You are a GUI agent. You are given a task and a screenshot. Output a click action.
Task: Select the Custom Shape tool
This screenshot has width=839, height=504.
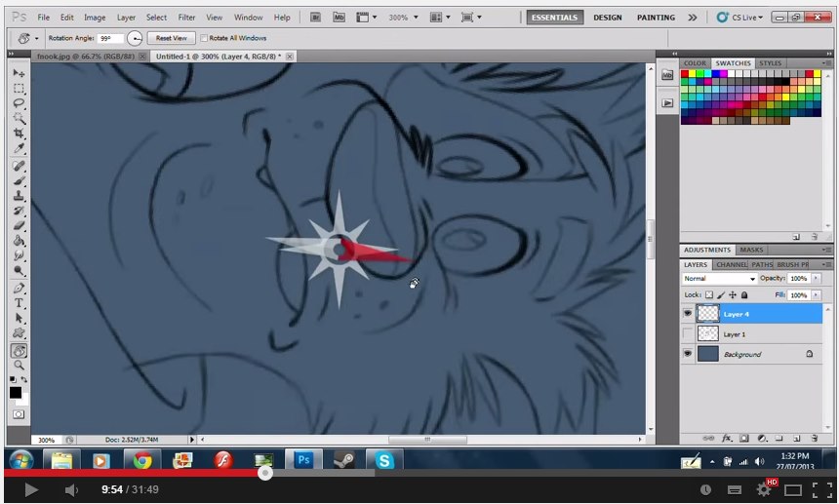pyautogui.click(x=19, y=333)
